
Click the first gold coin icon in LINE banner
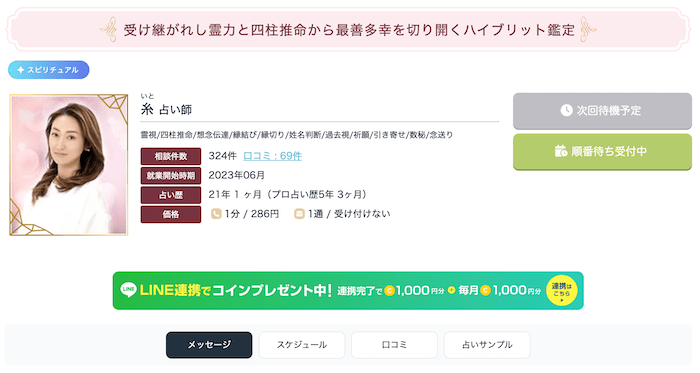coord(389,291)
